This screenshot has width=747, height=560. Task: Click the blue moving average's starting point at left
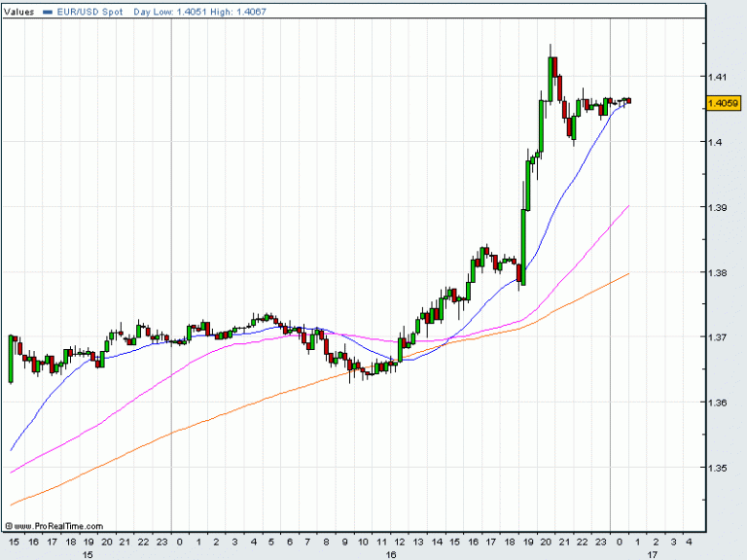point(10,450)
